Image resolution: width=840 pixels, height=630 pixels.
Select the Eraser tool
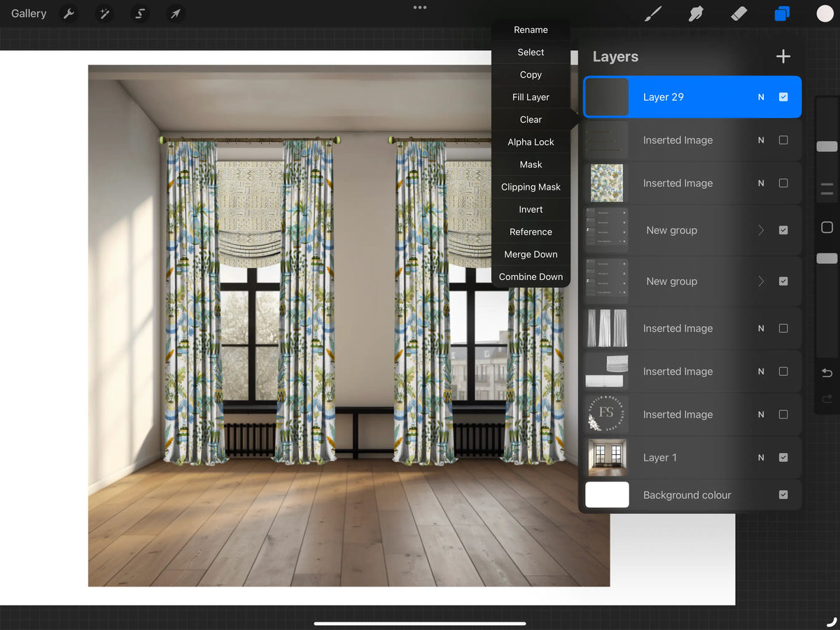tap(739, 13)
